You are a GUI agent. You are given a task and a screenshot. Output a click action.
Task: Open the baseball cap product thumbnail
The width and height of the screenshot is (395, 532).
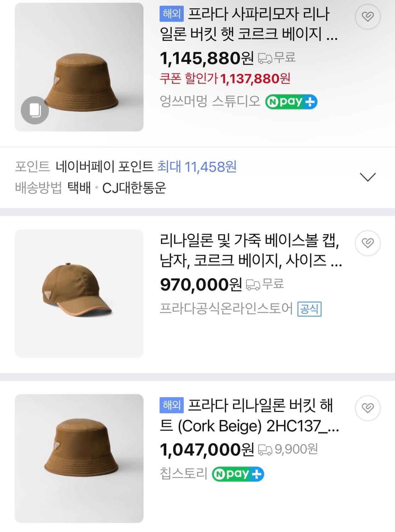(79, 293)
